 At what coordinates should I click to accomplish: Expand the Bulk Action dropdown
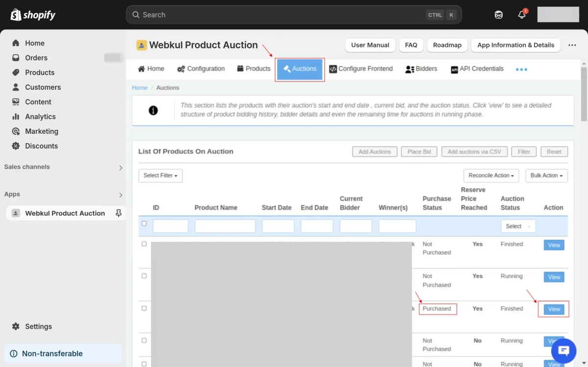point(546,175)
